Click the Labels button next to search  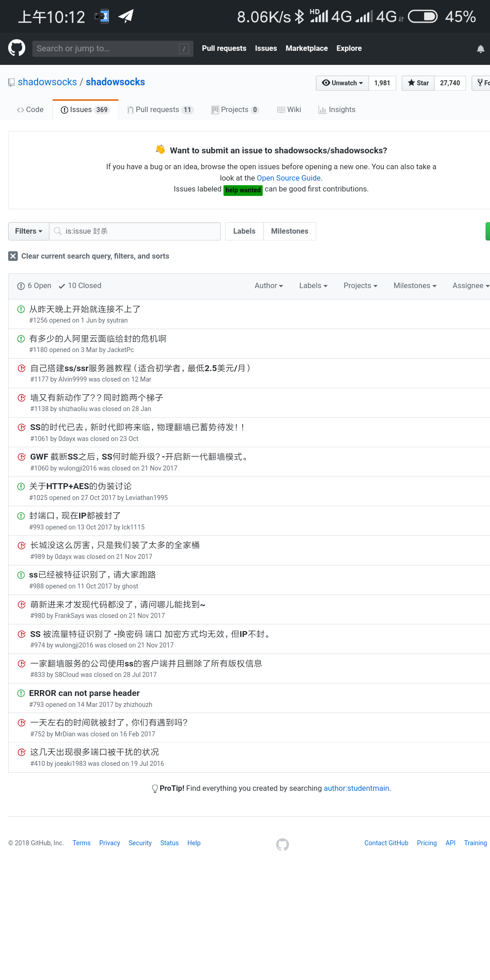[244, 231]
